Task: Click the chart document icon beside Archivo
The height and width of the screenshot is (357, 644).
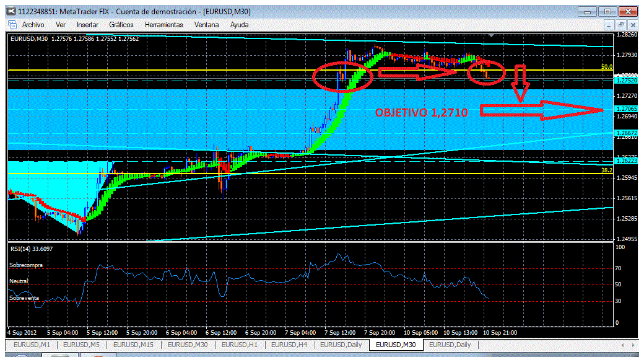Action: coord(12,24)
